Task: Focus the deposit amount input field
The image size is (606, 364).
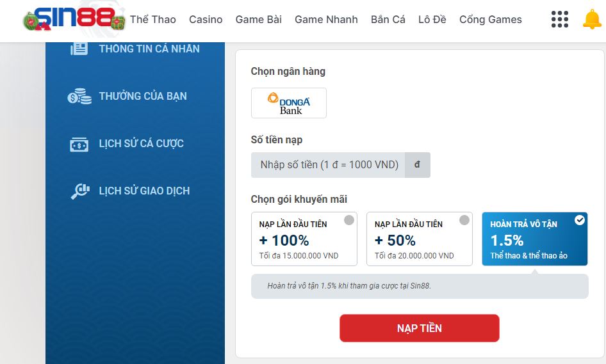Action: pos(328,165)
